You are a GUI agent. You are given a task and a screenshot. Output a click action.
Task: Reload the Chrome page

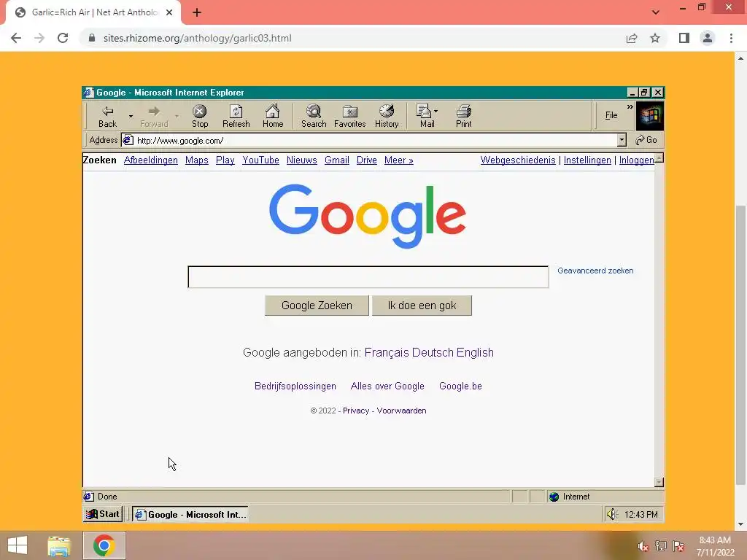pyautogui.click(x=63, y=38)
